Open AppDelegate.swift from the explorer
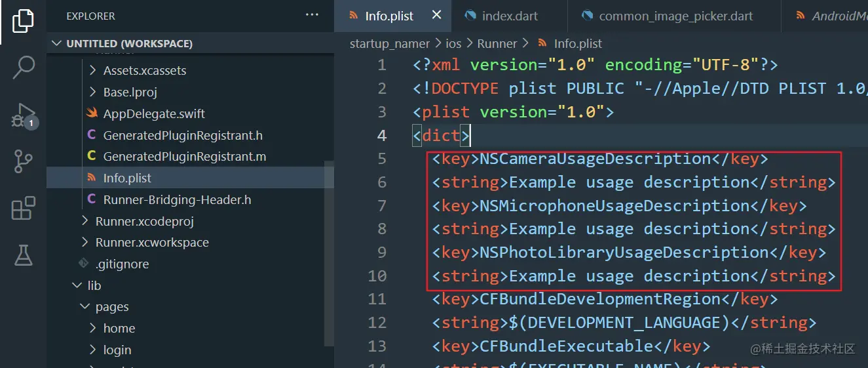This screenshot has height=368, width=868. [x=154, y=113]
